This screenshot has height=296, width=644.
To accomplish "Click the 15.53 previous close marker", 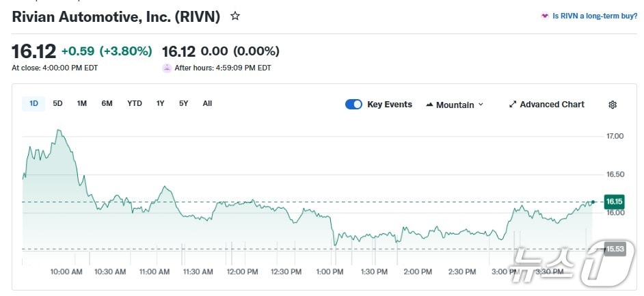I will coord(615,249).
